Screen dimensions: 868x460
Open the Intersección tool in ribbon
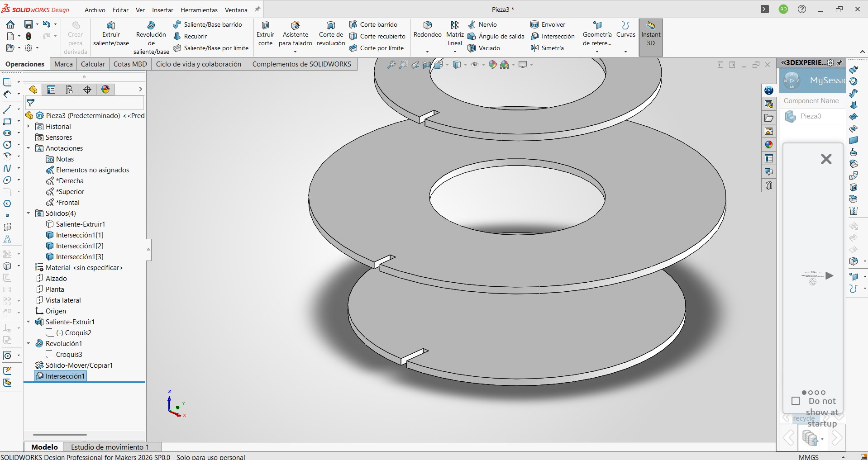coord(553,36)
